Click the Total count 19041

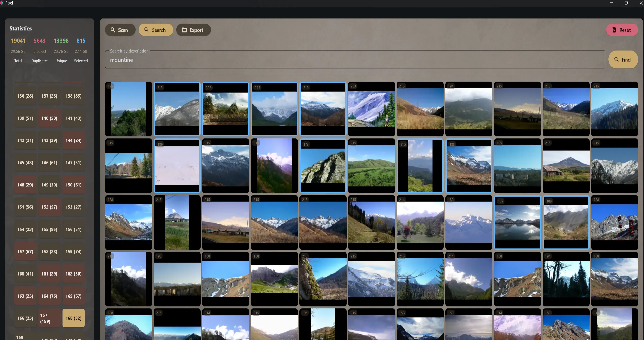[x=18, y=41]
